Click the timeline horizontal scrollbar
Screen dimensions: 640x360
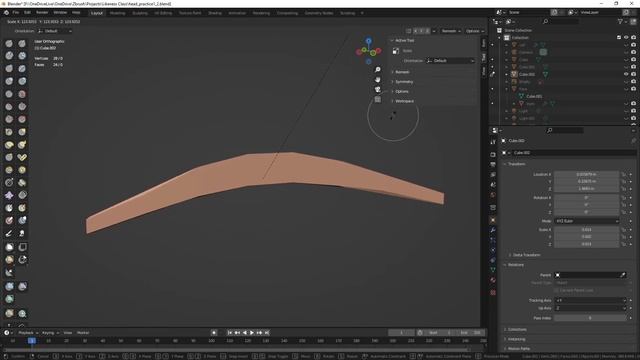pyautogui.click(x=237, y=350)
